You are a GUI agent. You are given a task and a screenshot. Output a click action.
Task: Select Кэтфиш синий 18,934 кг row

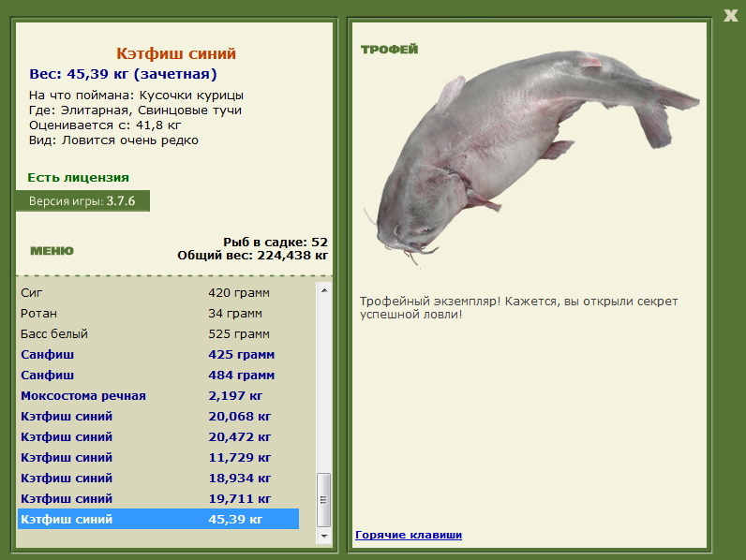pyautogui.click(x=158, y=479)
